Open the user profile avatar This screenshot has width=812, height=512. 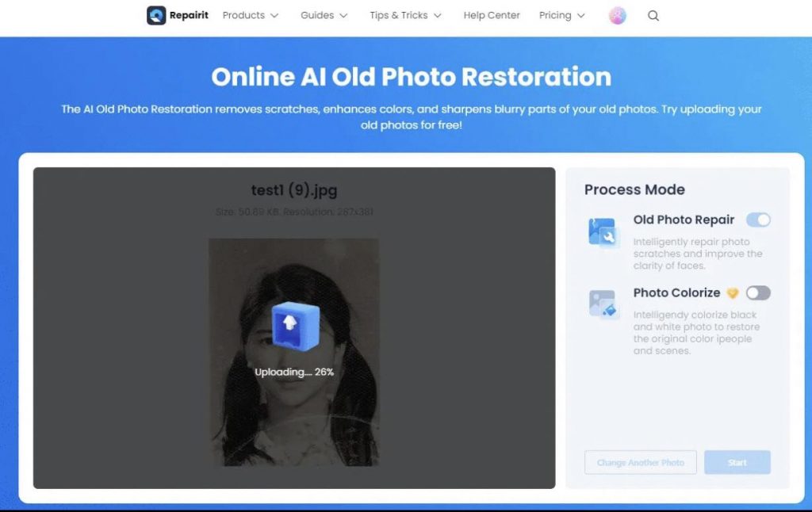click(x=617, y=16)
